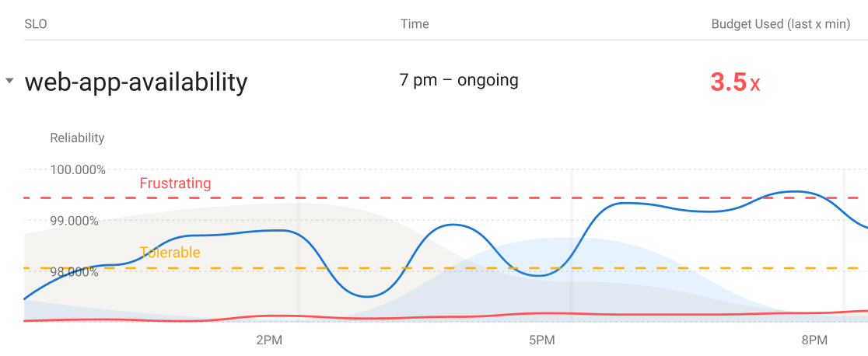
Task: Click the Reliability axis title
Action: coord(77,138)
